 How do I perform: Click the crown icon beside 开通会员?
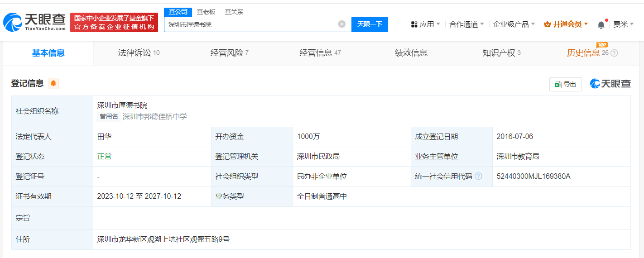tap(547, 24)
